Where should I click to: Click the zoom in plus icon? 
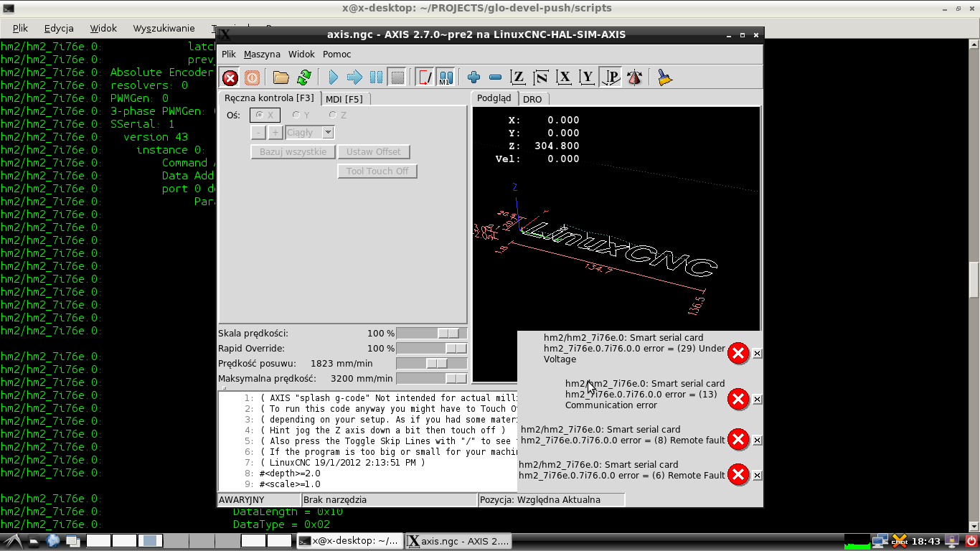point(473,77)
